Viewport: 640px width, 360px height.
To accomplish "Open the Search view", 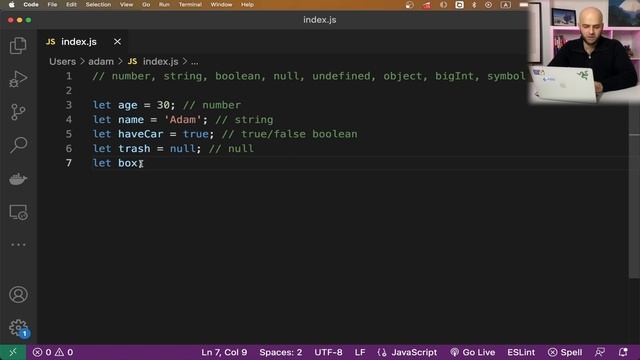I will tap(18, 145).
